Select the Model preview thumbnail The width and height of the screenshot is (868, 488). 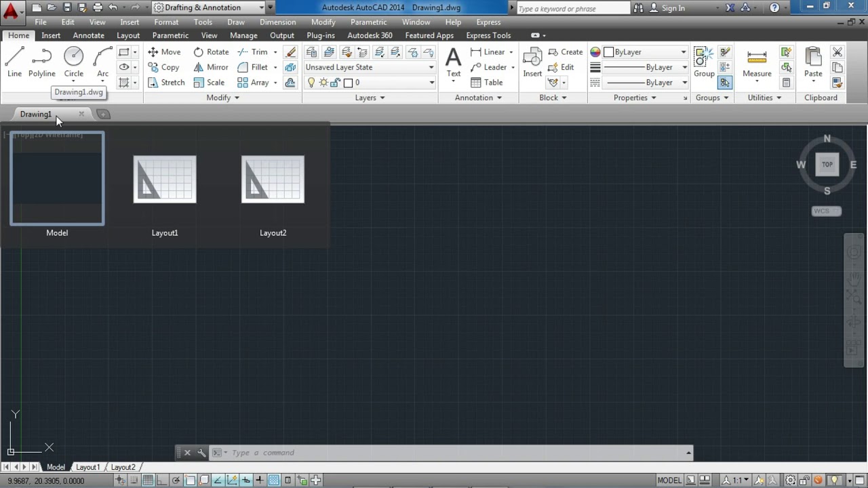[x=57, y=178]
